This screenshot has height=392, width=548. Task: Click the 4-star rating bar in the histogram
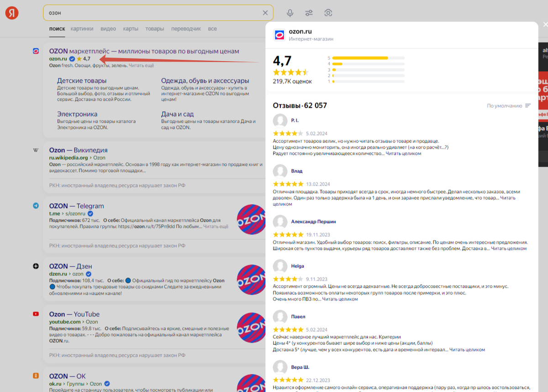(x=369, y=64)
